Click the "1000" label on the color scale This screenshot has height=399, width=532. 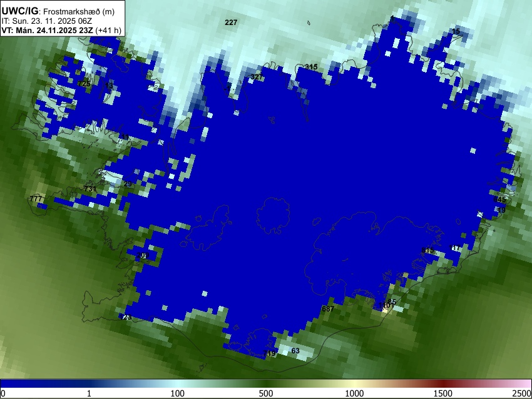pyautogui.click(x=354, y=393)
